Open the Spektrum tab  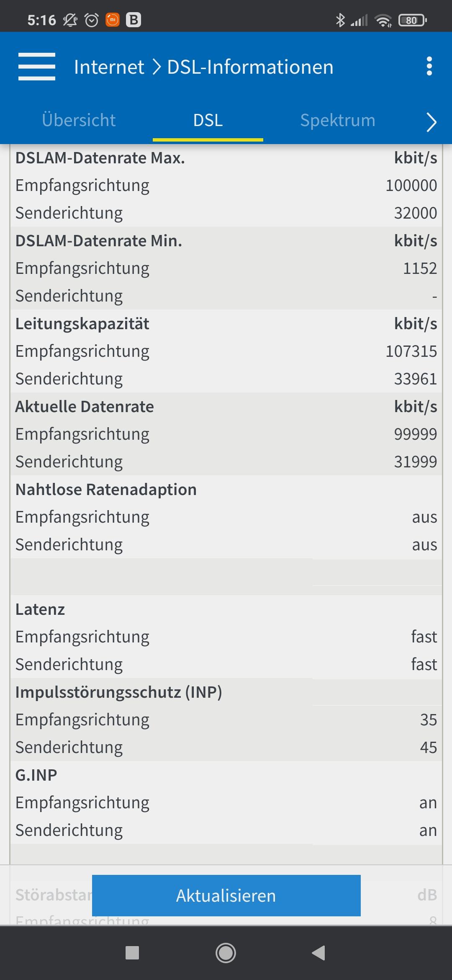tap(338, 121)
